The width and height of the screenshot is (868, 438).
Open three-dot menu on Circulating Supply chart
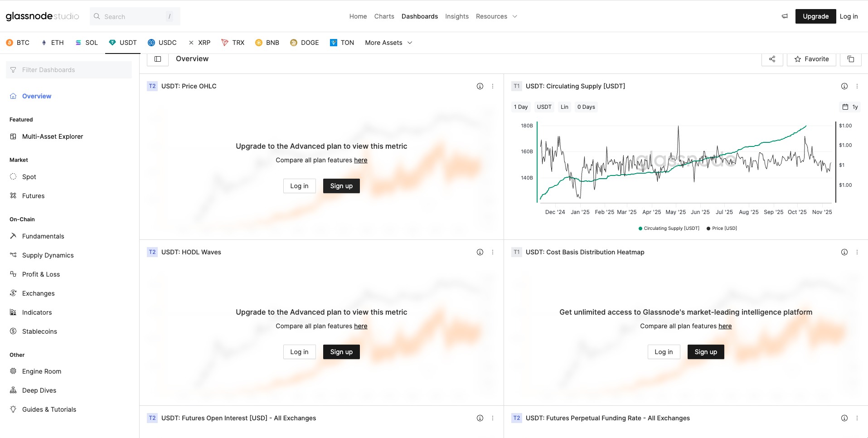(x=857, y=86)
